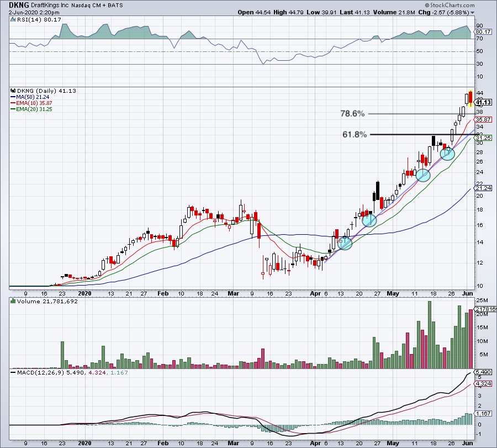Click the black line marker beside MACD(12,26,9)
Screen dimensions: 497x448
click(x=13, y=372)
